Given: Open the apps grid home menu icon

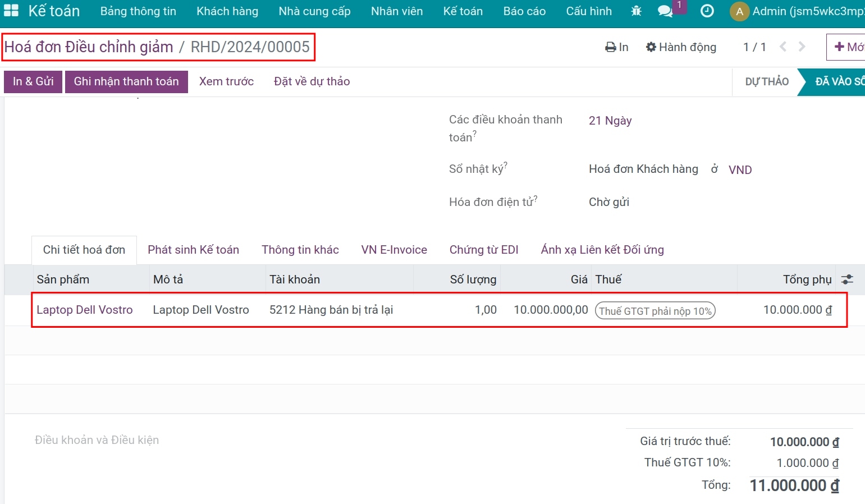Looking at the screenshot, I should pos(11,11).
